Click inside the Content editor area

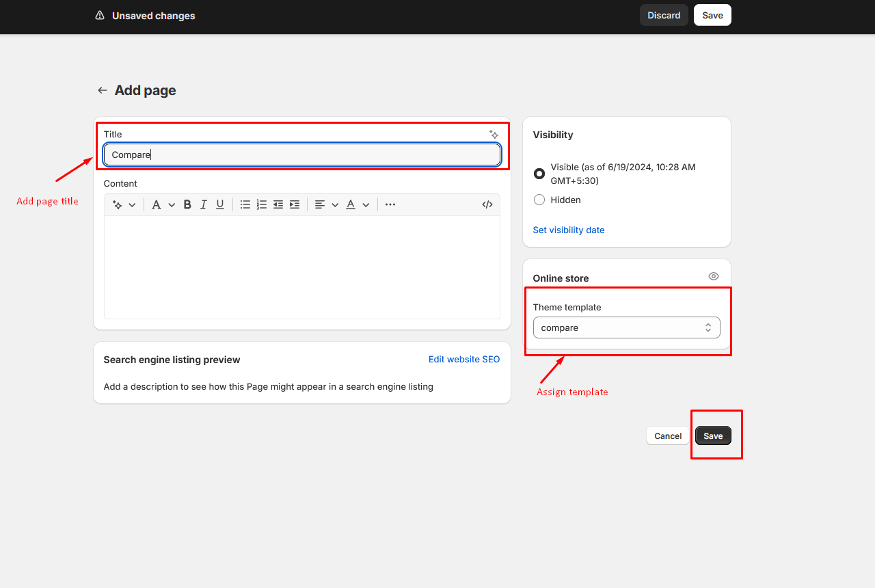point(302,267)
